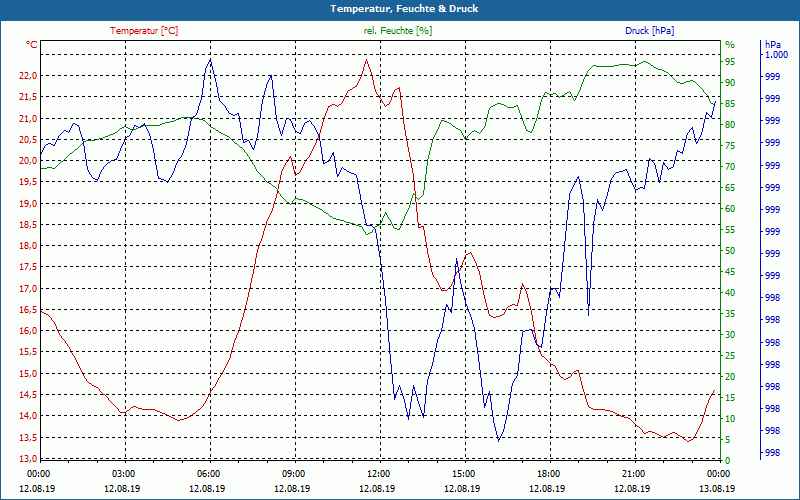Click the green '55' humidity axis value
The height and width of the screenshot is (500, 800).
pos(730,230)
